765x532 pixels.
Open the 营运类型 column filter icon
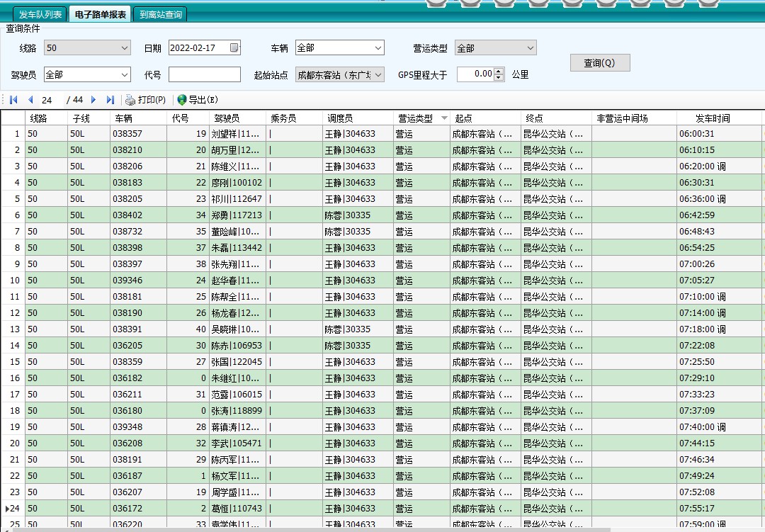click(x=444, y=118)
